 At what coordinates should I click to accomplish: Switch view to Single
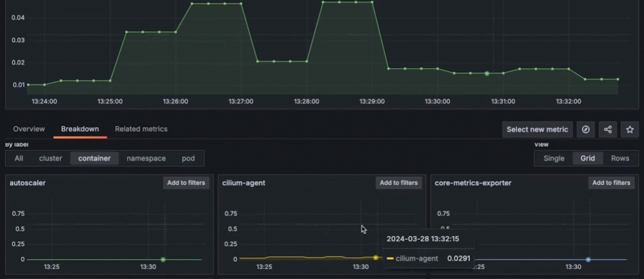(554, 158)
